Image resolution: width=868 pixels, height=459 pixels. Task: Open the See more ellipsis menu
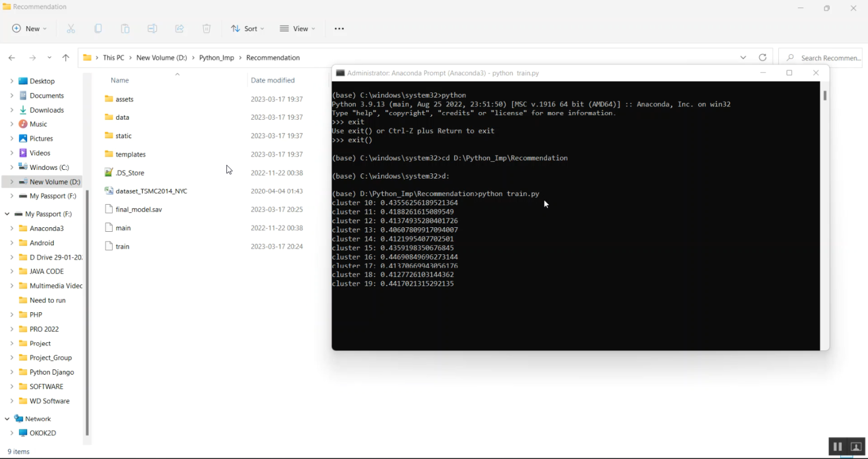[x=339, y=29]
